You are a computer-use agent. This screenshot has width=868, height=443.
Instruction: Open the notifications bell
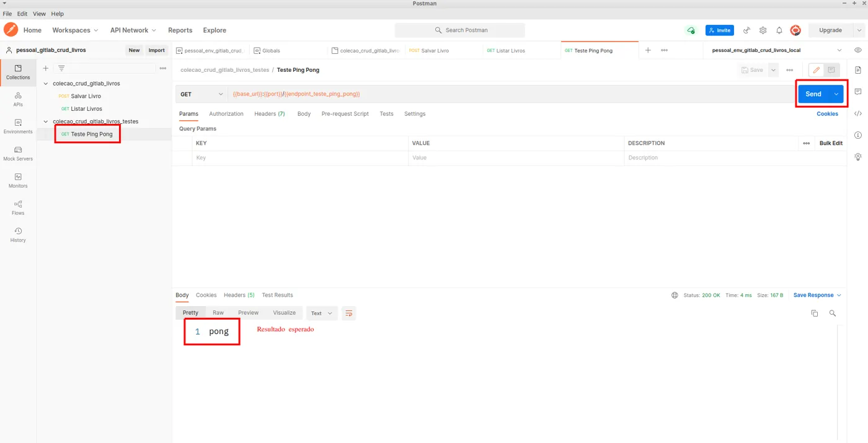click(779, 30)
